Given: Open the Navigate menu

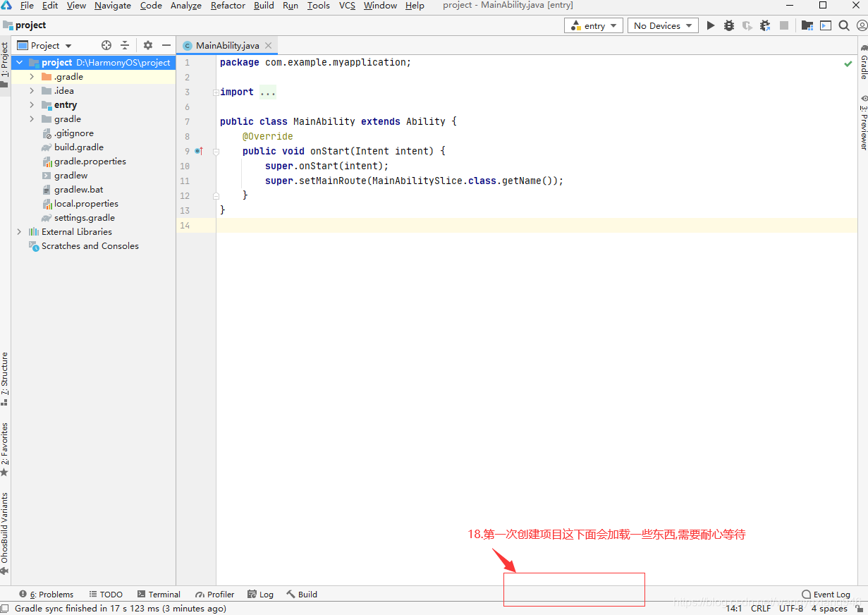Looking at the screenshot, I should [113, 6].
